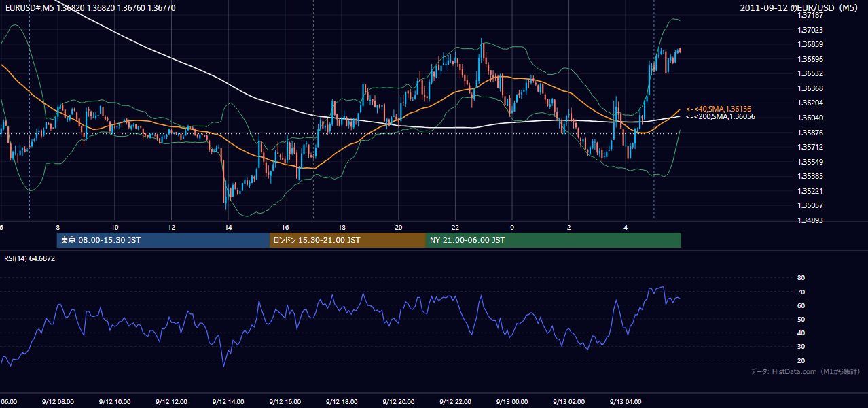Click price axis value 1.36696
Viewport: 868px width, 408px height.
pos(811,60)
